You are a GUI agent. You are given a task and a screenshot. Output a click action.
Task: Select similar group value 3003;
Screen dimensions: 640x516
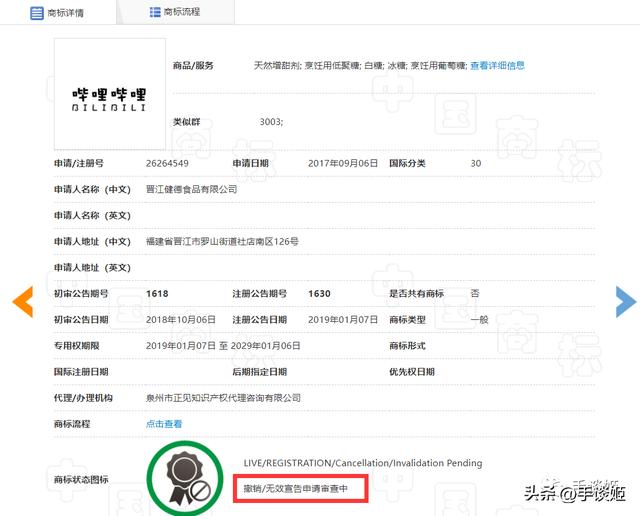coord(271,122)
